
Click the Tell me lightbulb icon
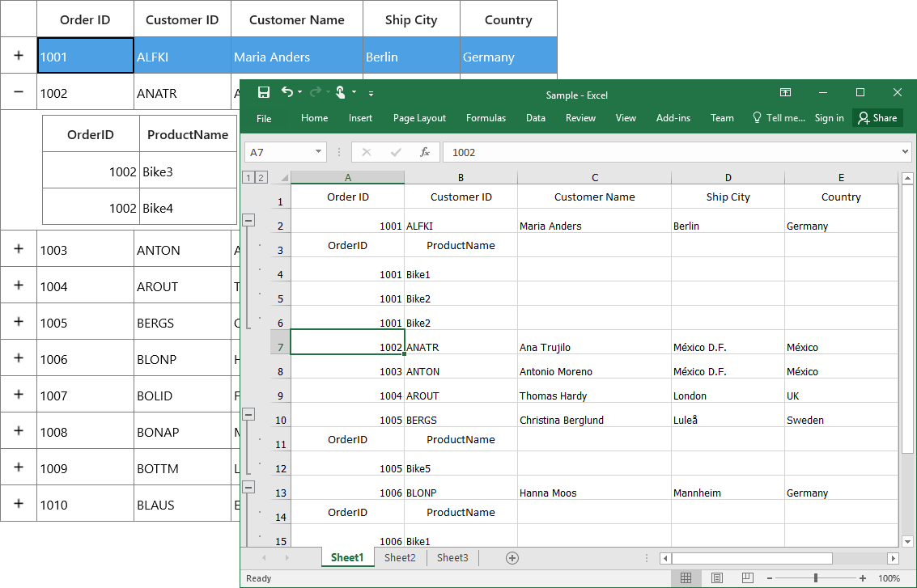[757, 117]
